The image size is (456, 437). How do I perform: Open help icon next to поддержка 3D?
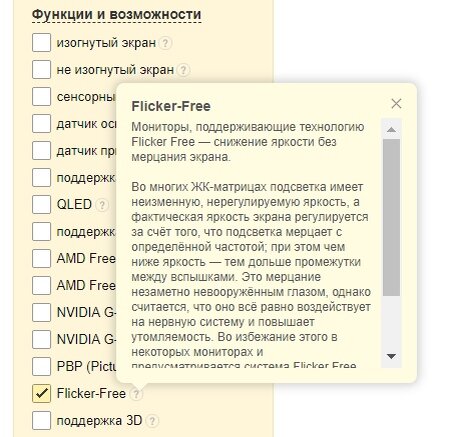[x=152, y=421]
